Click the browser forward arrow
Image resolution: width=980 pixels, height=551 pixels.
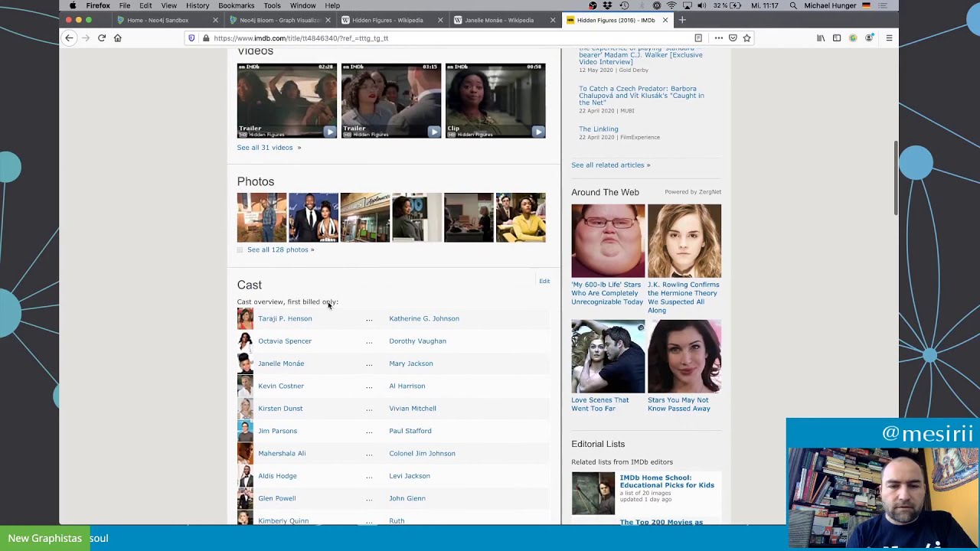pyautogui.click(x=85, y=37)
